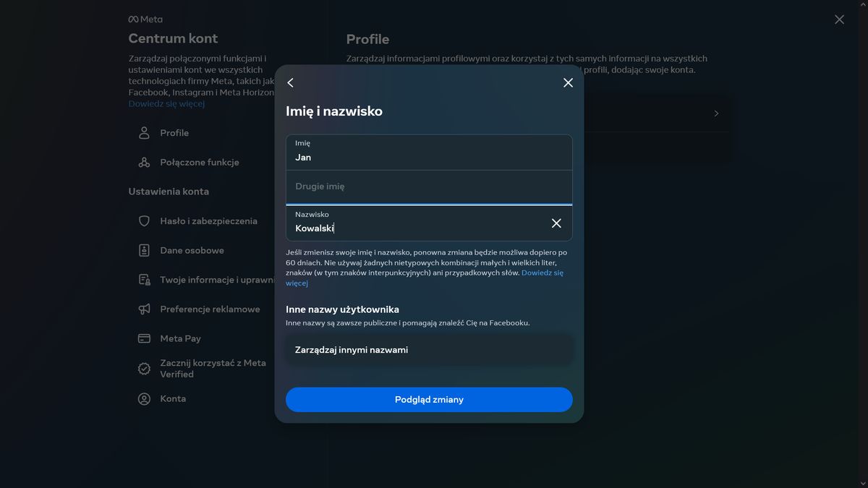Open Twoje informacje i uprawnienia icon
Viewport: 868px width, 488px height.
[x=145, y=279]
